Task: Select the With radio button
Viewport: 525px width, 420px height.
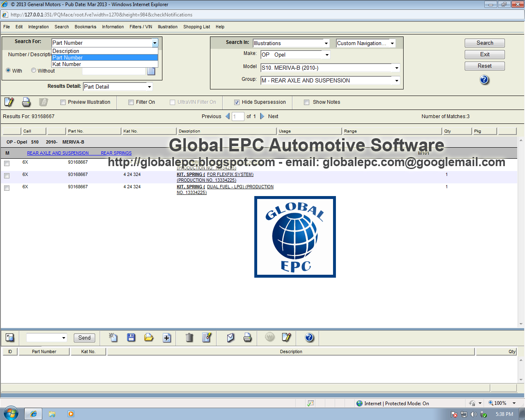Action: pos(8,71)
